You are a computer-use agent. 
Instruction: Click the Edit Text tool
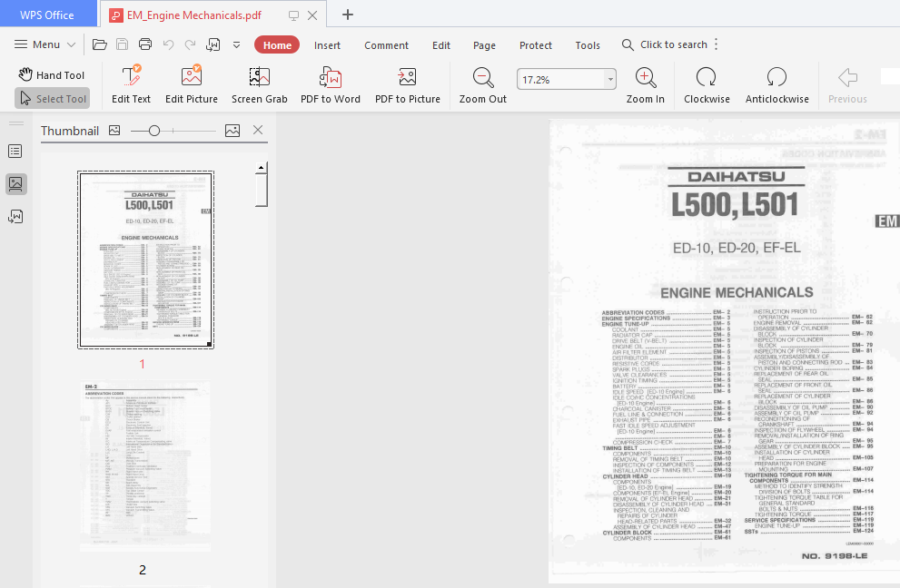131,84
